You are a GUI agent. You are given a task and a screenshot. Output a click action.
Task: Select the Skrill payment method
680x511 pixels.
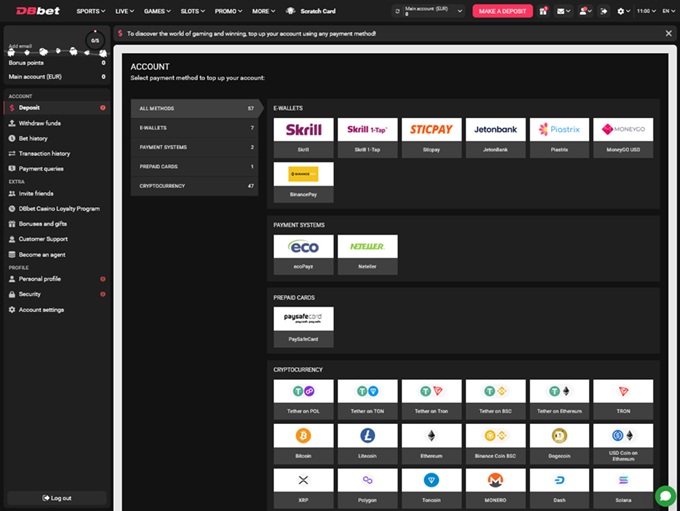303,134
